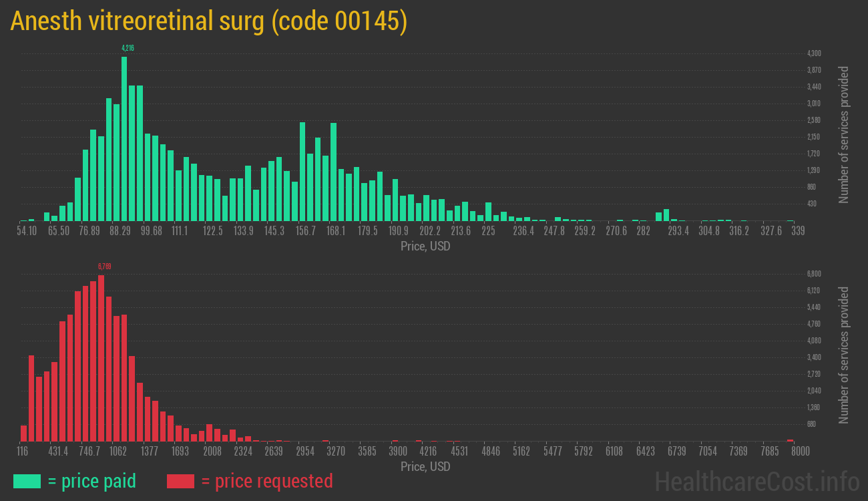Click the 1062 x-axis tick label
868x501 pixels.
click(119, 452)
